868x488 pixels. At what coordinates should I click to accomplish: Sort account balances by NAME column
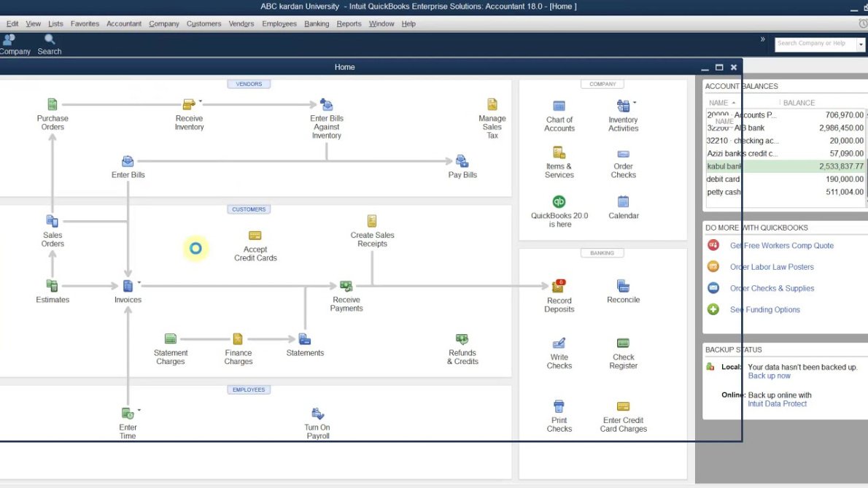click(x=722, y=103)
